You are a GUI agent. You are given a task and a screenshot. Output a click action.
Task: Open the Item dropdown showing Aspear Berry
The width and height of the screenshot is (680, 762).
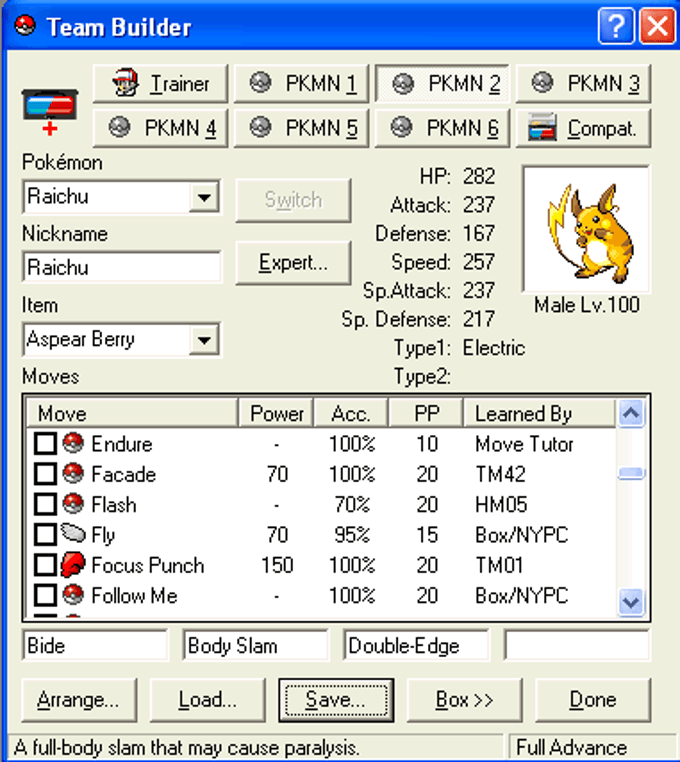pyautogui.click(x=204, y=340)
